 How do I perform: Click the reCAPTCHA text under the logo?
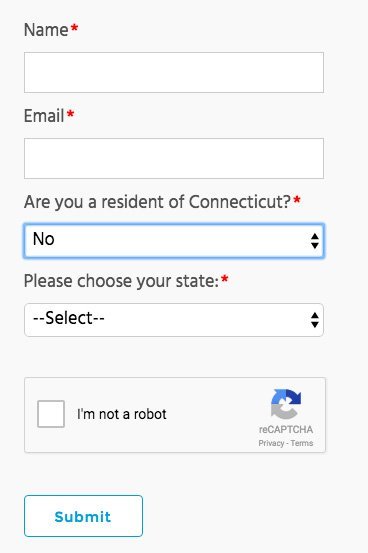tap(286, 429)
